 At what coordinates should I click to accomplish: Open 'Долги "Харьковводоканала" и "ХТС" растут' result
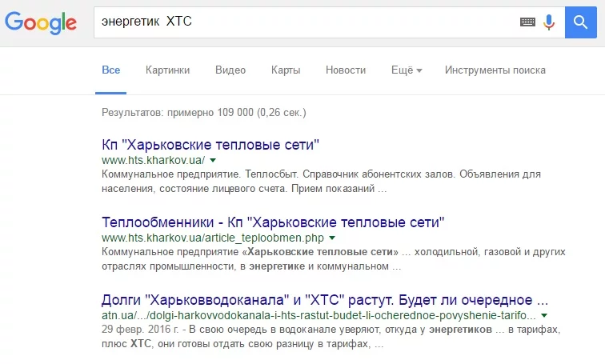325,300
